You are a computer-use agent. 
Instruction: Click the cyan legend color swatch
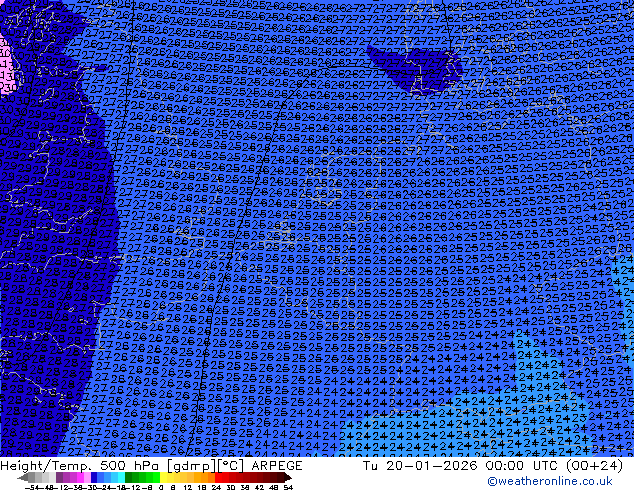pyautogui.click(x=121, y=477)
